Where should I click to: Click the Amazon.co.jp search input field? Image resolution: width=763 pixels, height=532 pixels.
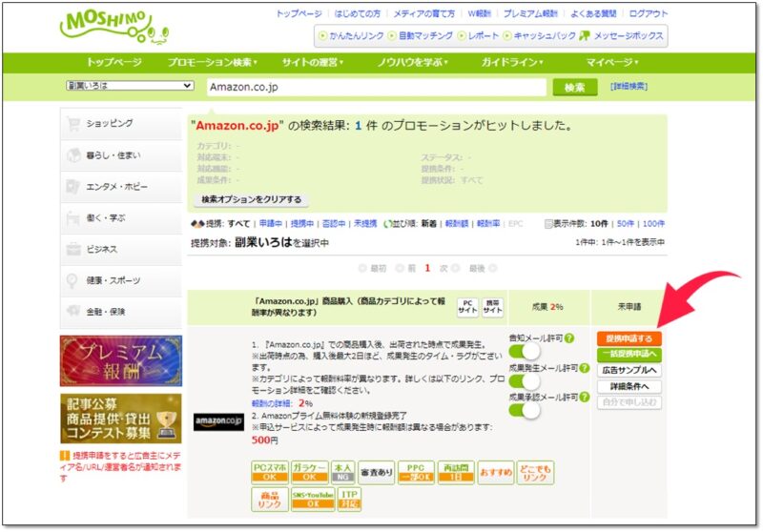(376, 88)
